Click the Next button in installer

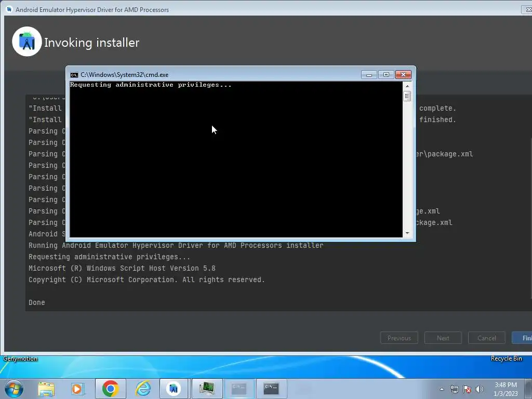(443, 338)
